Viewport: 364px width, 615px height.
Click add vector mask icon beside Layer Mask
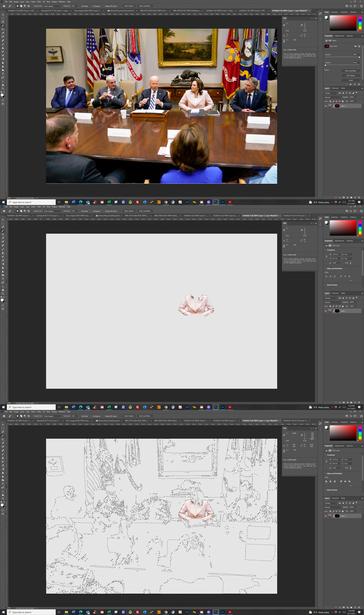click(359, 46)
